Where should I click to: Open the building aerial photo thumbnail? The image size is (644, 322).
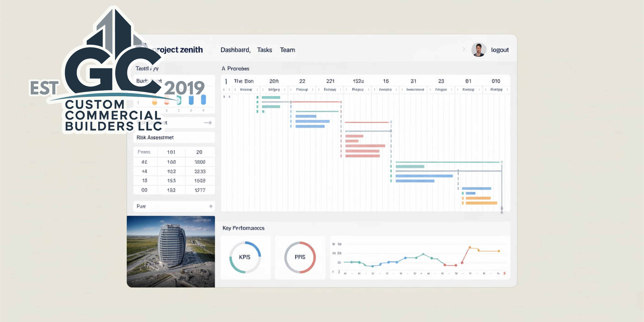click(x=171, y=252)
